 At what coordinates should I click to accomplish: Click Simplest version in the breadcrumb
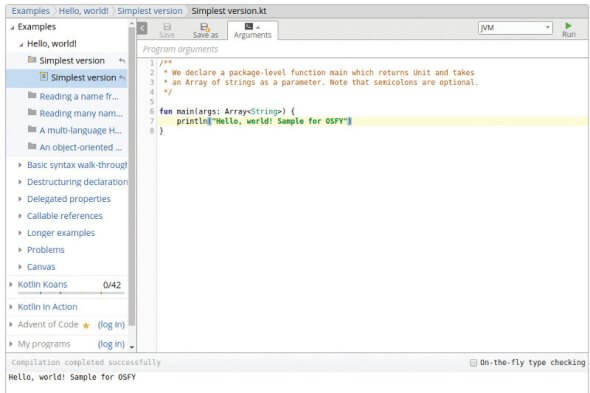click(x=150, y=11)
